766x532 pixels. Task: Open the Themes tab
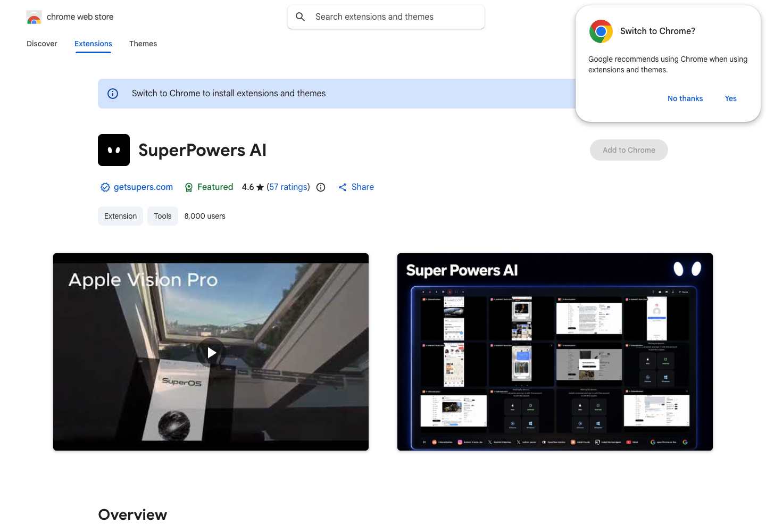[143, 44]
